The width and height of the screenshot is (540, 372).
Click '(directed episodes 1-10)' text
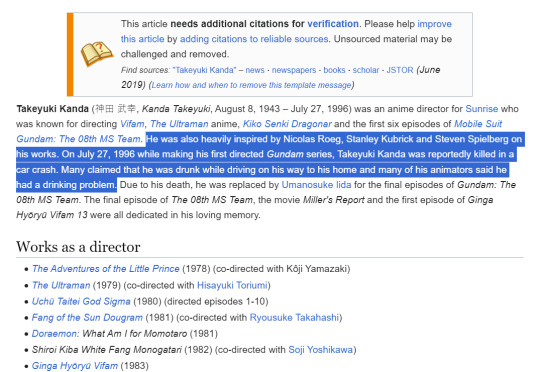[x=216, y=301]
